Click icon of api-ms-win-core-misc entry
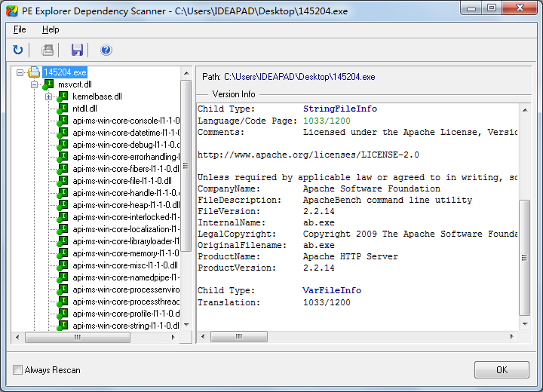543x392 pixels. tap(63, 265)
